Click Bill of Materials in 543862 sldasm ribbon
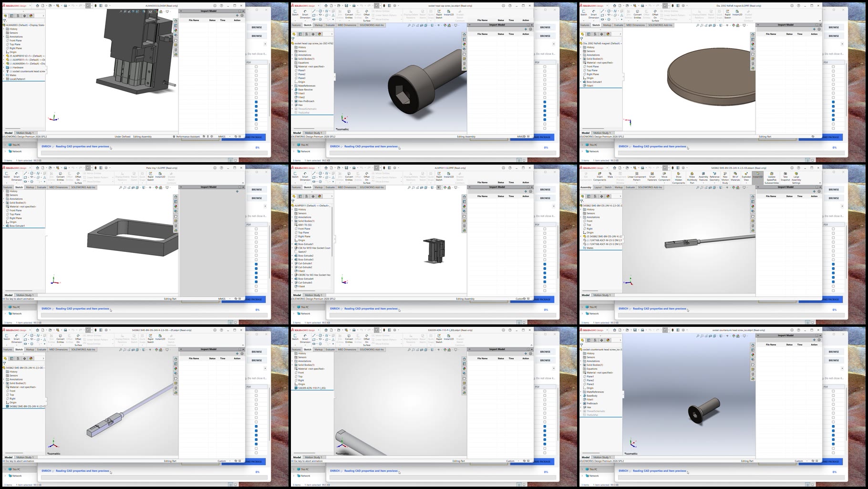 tap(735, 177)
